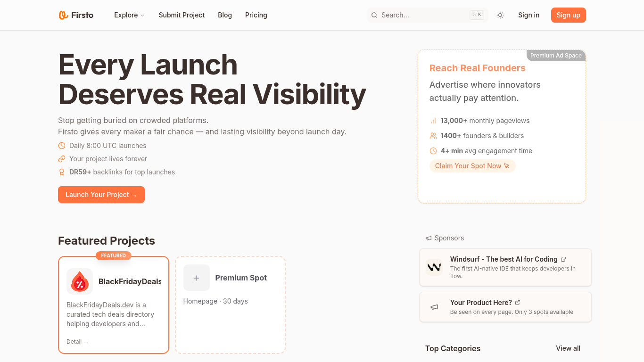Expand the Explore dropdown menu
The image size is (644, 362).
[x=129, y=15]
